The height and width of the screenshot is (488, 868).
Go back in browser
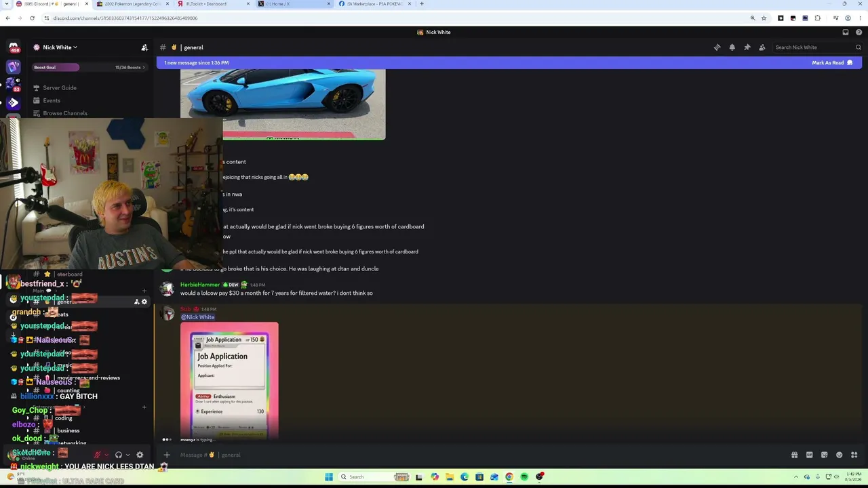pyautogui.click(x=7, y=18)
